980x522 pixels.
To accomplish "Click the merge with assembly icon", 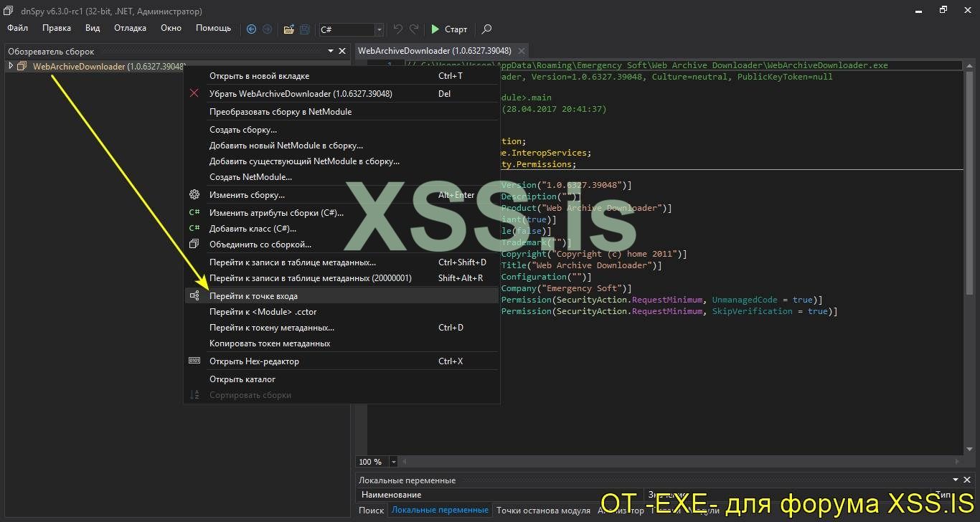I will 194,245.
